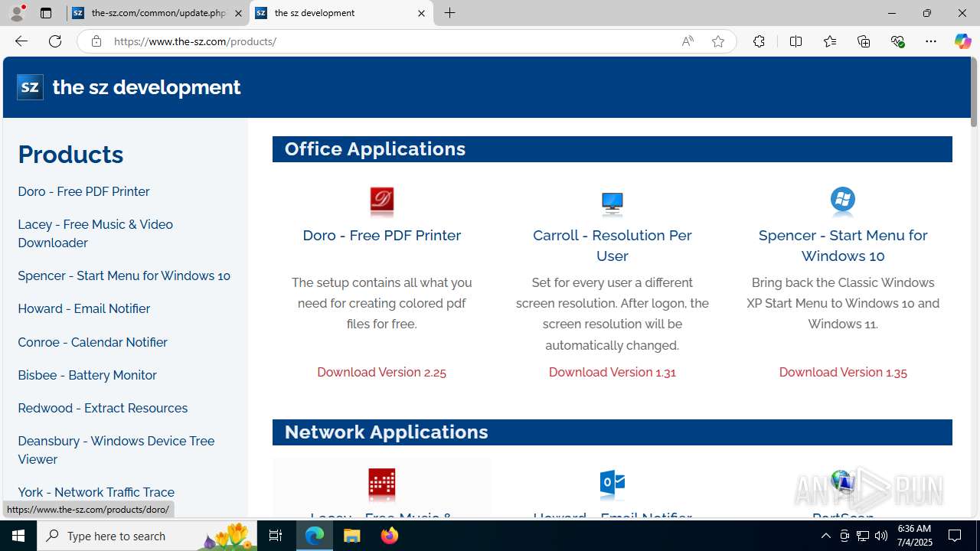Open the network icon in system tray

pos(862,536)
